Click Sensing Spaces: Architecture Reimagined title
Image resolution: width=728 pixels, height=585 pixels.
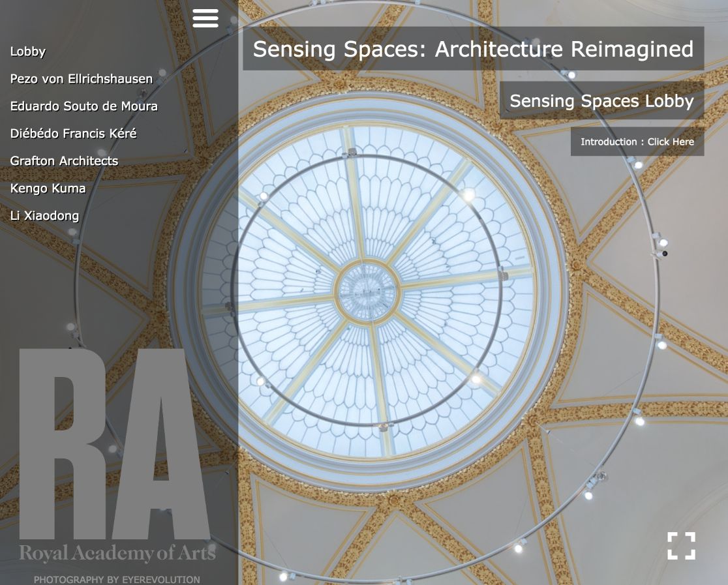click(473, 49)
